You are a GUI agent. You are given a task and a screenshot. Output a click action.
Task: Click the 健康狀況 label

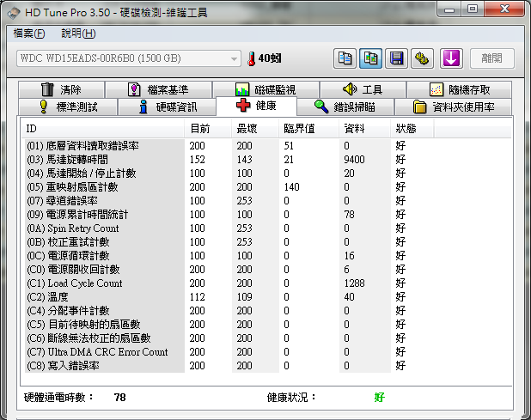[291, 397]
